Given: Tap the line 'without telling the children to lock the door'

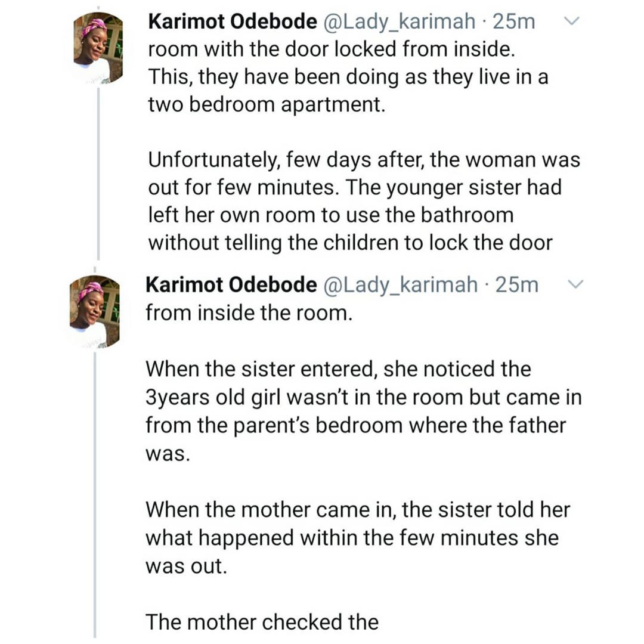Looking at the screenshot, I should (x=351, y=243).
